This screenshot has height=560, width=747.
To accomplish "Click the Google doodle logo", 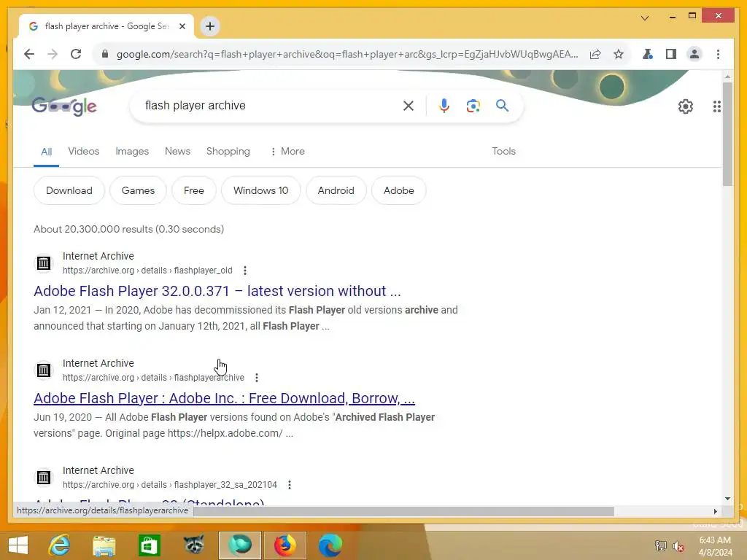I will 64,106.
